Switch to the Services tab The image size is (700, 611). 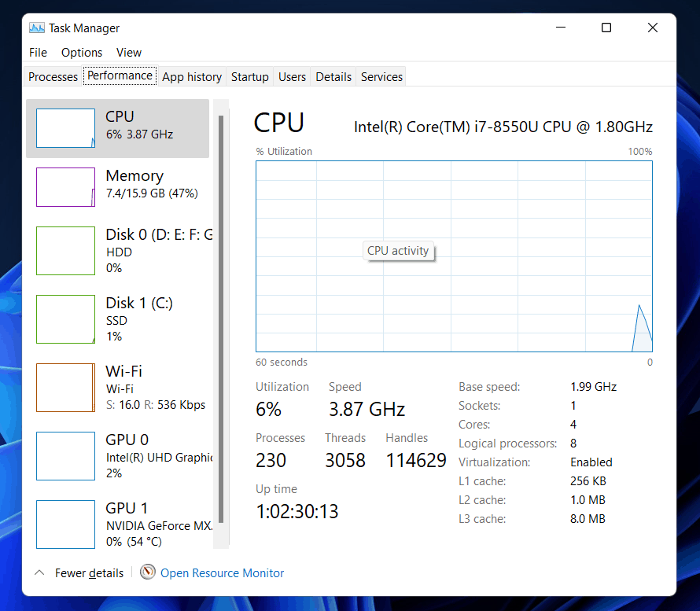point(381,77)
